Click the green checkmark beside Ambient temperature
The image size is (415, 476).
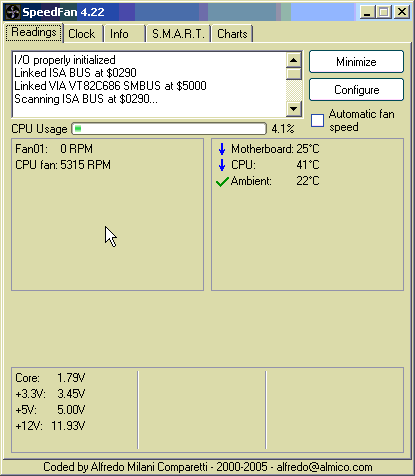pyautogui.click(x=222, y=182)
